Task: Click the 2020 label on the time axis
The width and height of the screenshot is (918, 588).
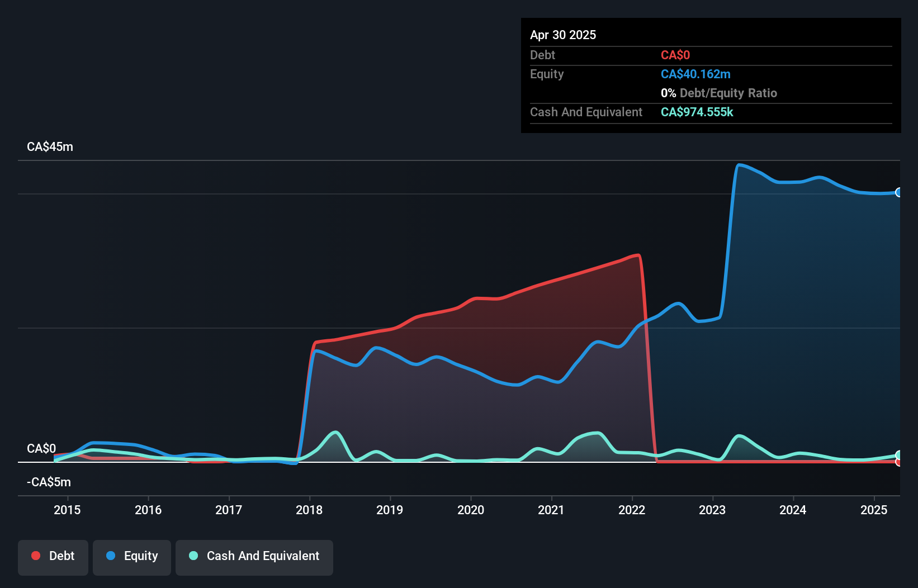Action: pyautogui.click(x=471, y=510)
